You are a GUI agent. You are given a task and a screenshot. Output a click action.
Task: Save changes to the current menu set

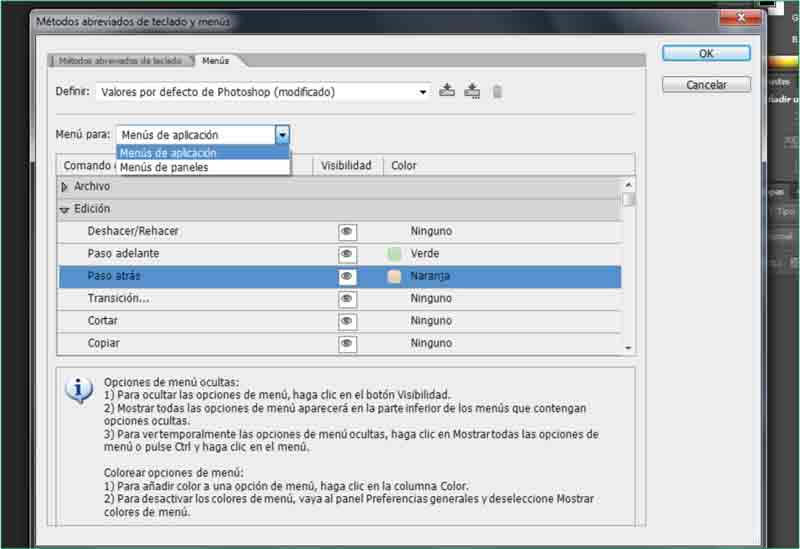447,91
